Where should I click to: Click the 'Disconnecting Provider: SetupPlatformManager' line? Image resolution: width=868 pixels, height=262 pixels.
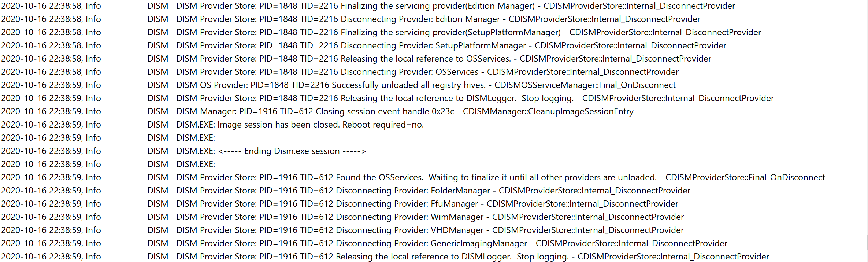click(x=433, y=45)
